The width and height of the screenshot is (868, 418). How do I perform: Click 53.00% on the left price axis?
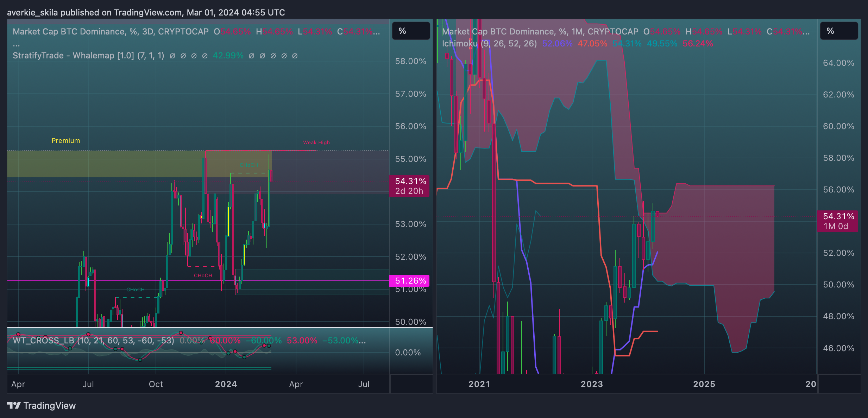click(x=410, y=224)
